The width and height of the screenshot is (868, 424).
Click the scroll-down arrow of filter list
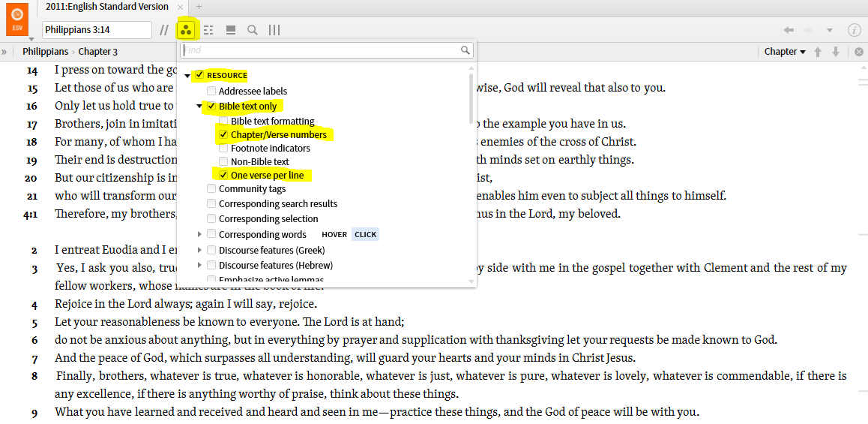pyautogui.click(x=471, y=282)
